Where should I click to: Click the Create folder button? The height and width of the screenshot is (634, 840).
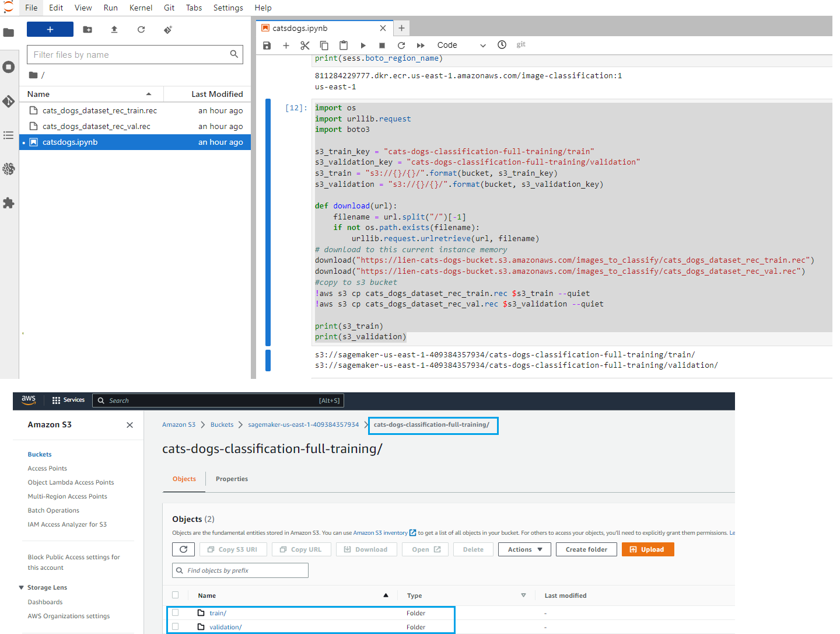tap(586, 549)
